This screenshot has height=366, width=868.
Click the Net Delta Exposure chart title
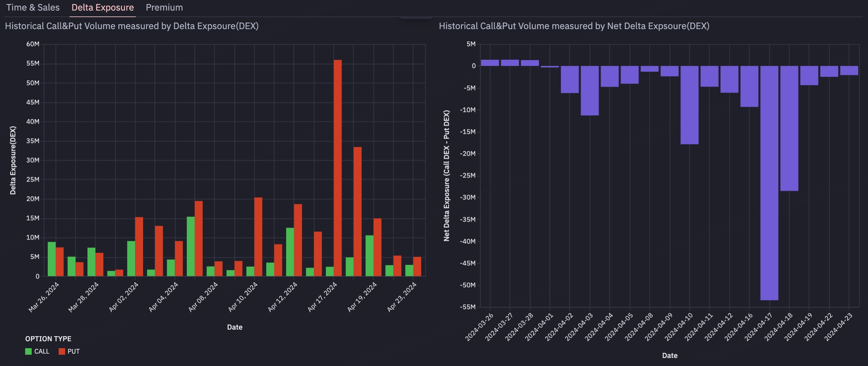click(574, 26)
